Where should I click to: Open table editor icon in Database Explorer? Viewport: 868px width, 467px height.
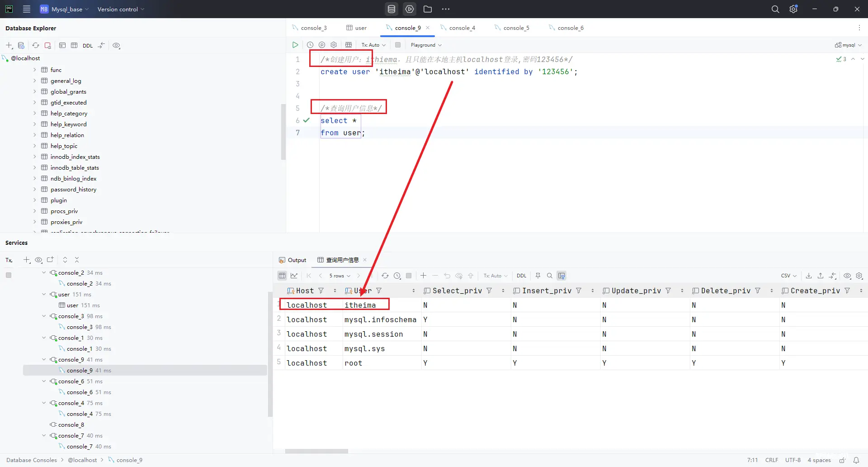pyautogui.click(x=74, y=45)
